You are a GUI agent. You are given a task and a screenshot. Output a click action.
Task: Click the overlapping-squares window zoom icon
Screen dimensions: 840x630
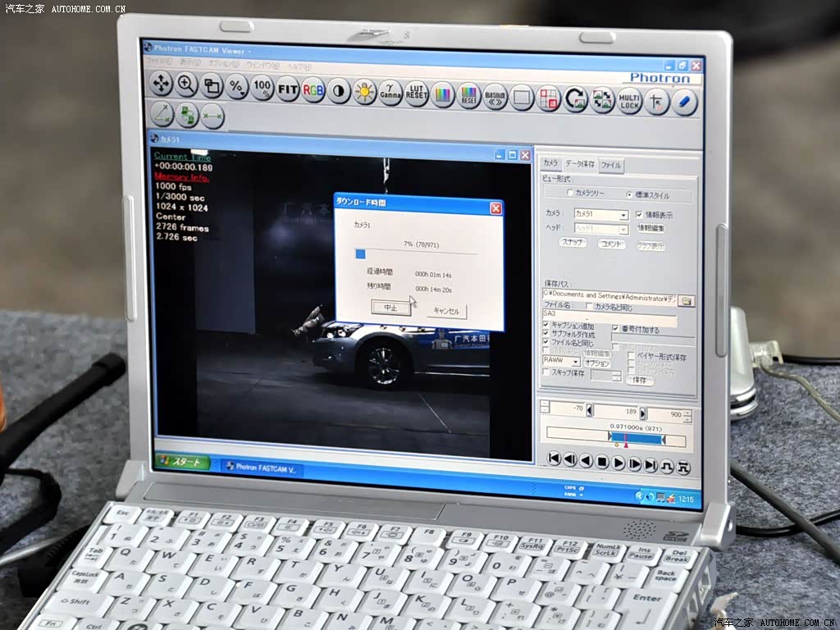click(212, 85)
